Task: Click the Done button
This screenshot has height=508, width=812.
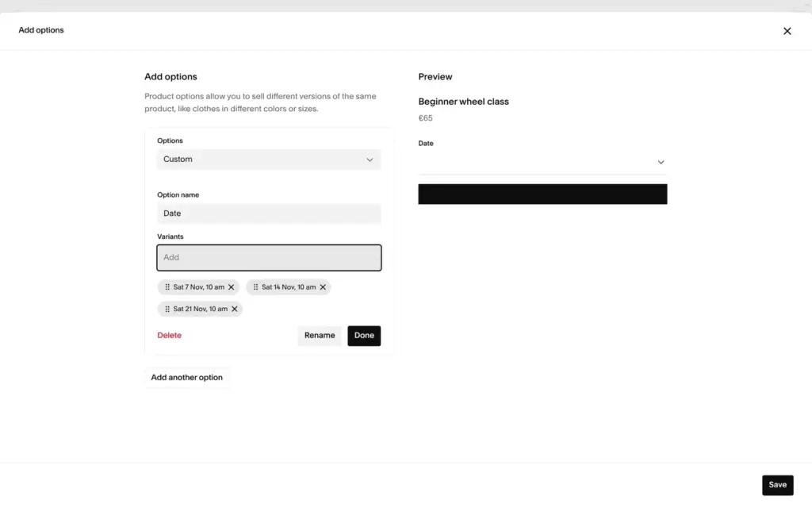Action: (x=364, y=336)
